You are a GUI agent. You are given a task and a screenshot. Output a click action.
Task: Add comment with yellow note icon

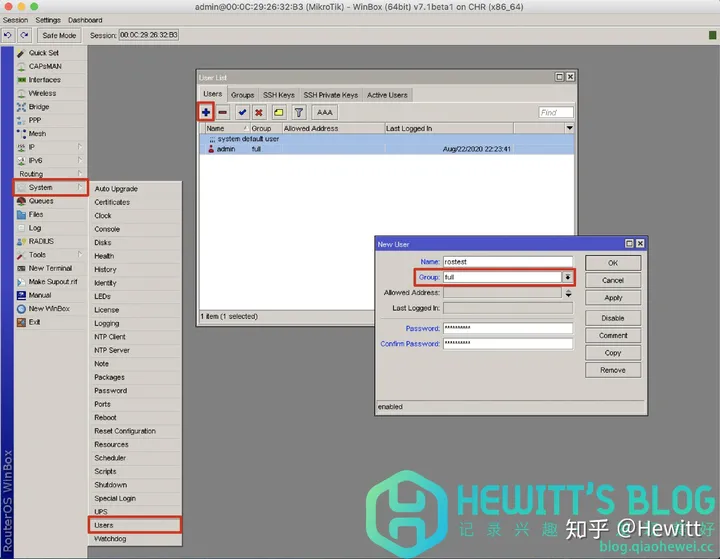278,113
